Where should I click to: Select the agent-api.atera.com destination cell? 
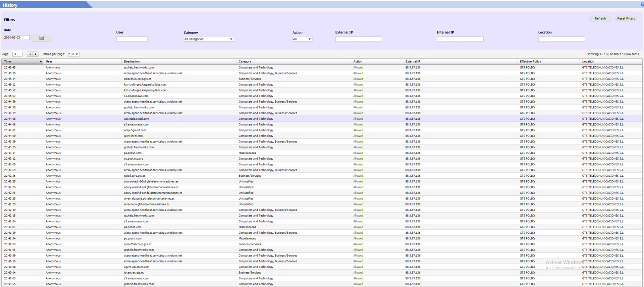tap(136, 267)
